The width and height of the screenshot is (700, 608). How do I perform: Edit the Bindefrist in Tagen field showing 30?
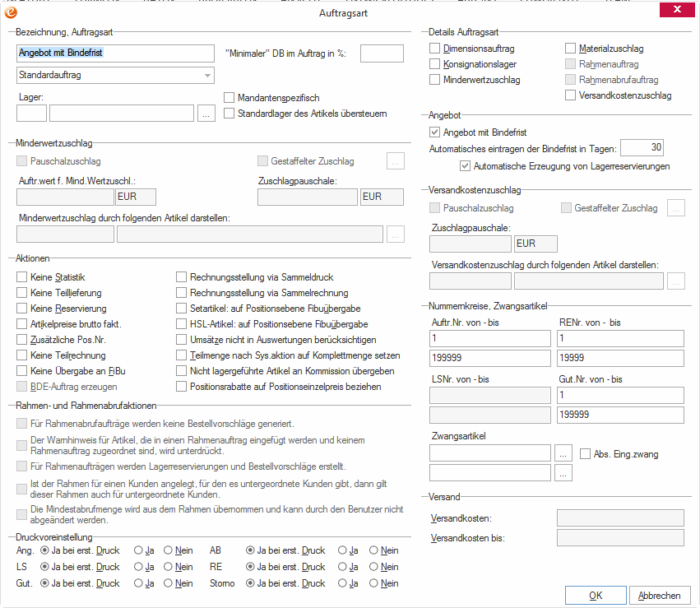[x=642, y=148]
